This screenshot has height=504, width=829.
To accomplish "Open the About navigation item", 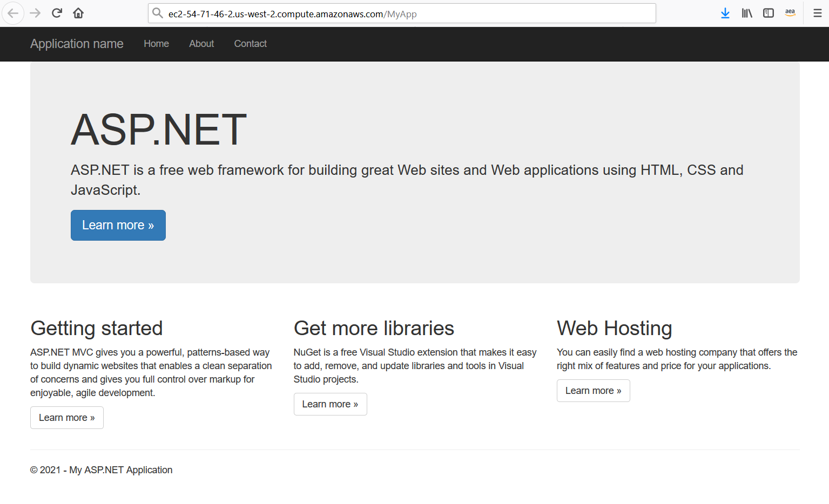I will click(201, 44).
